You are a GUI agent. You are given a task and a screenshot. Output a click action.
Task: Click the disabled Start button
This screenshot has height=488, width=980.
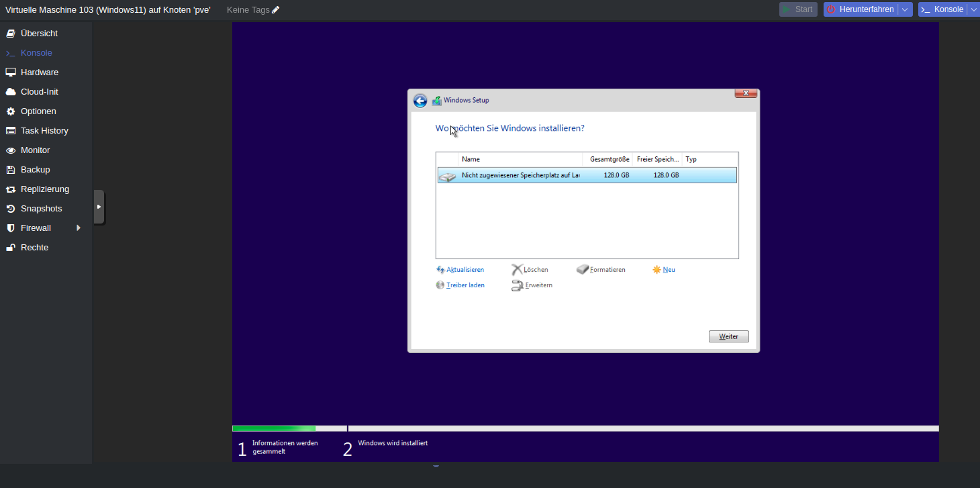tap(798, 9)
